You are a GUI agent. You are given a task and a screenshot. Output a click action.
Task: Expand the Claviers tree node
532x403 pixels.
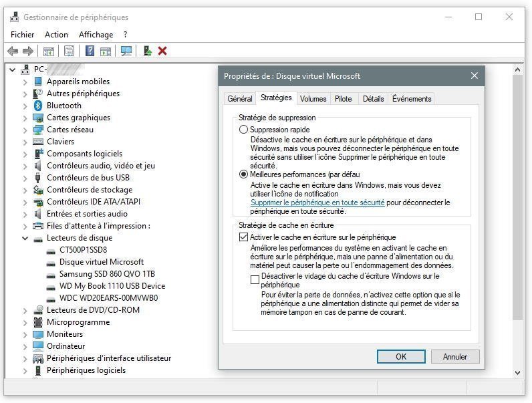[25, 142]
